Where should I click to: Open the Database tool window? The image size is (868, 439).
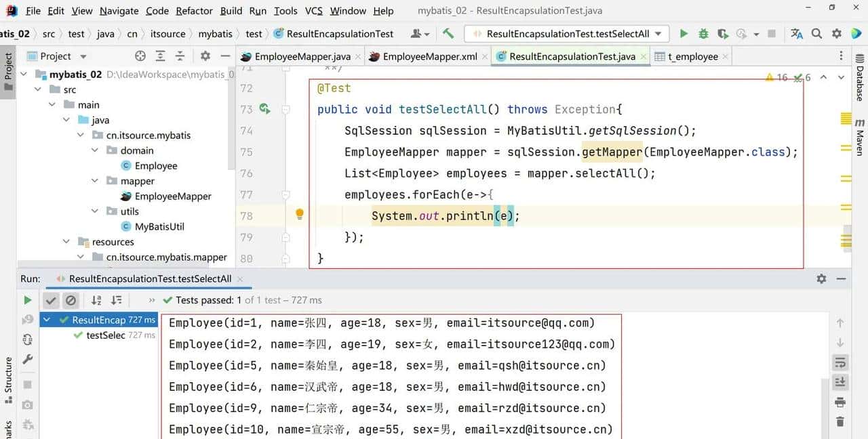[859, 83]
